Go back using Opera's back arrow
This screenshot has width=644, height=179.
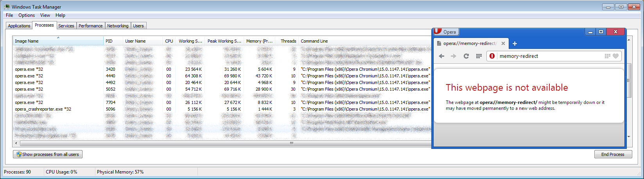coord(441,56)
